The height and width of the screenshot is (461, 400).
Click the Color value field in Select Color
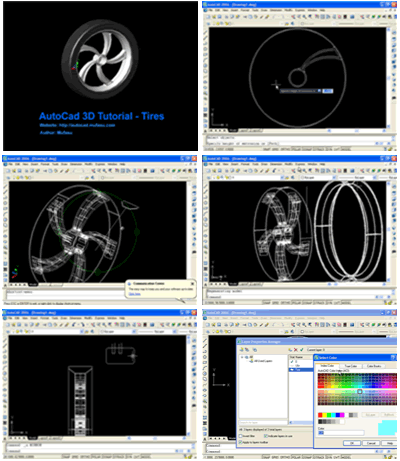point(341,433)
